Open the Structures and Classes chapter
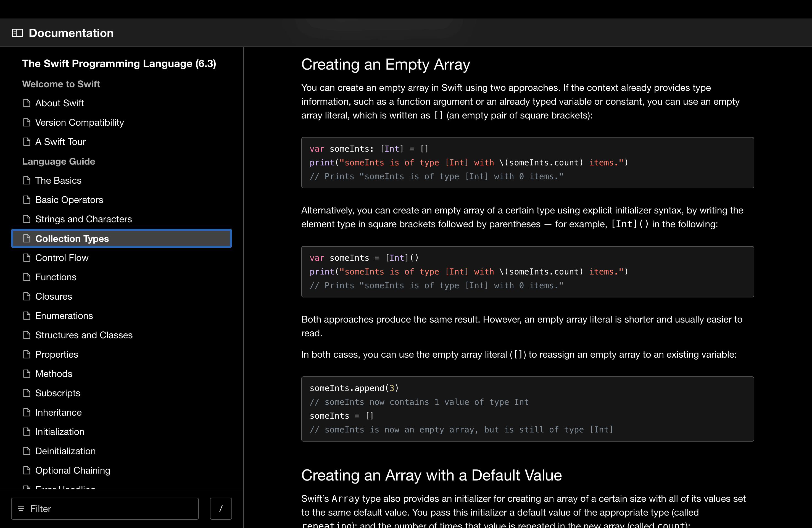This screenshot has width=812, height=528. click(x=84, y=335)
